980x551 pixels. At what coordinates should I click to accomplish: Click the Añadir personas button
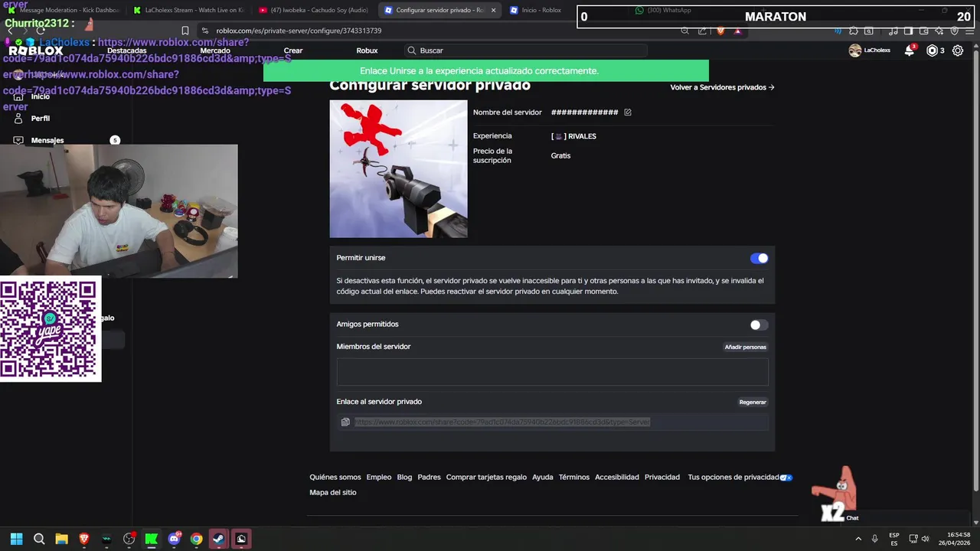pos(745,347)
